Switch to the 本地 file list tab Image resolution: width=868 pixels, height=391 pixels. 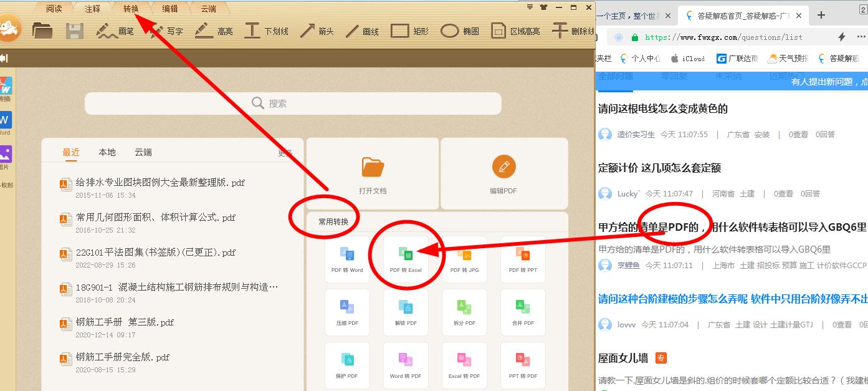[107, 152]
